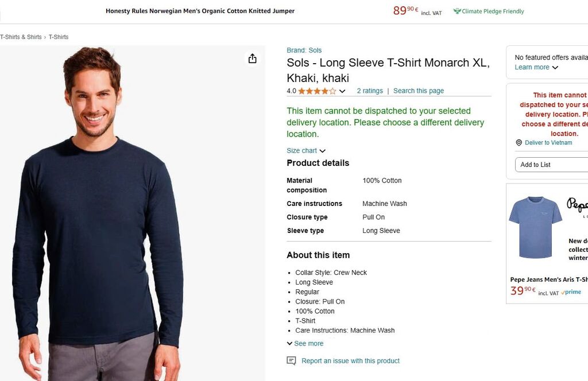Expand the Learn more chevron in offers box

coord(555,68)
